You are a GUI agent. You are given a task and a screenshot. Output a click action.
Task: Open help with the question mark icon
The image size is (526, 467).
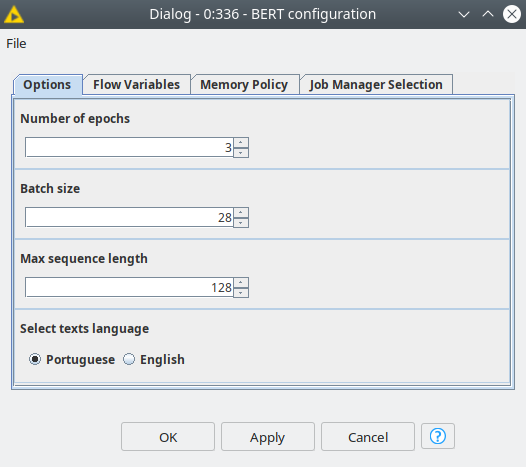(x=438, y=436)
